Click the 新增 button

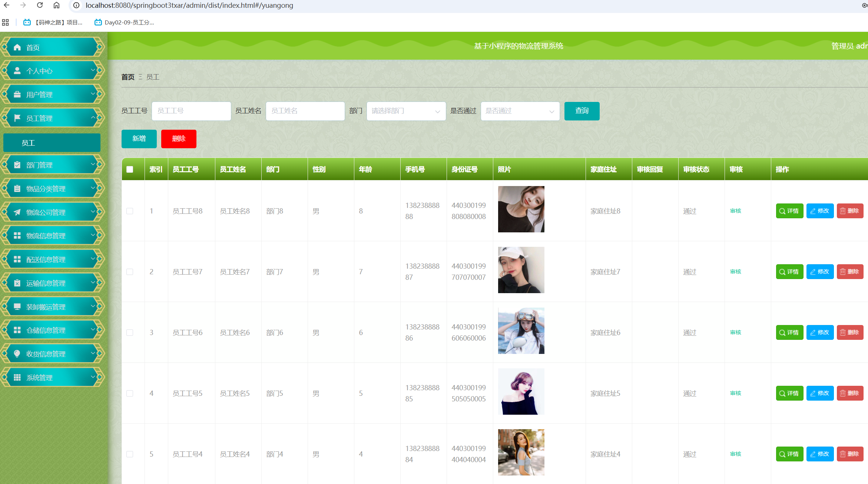[139, 139]
